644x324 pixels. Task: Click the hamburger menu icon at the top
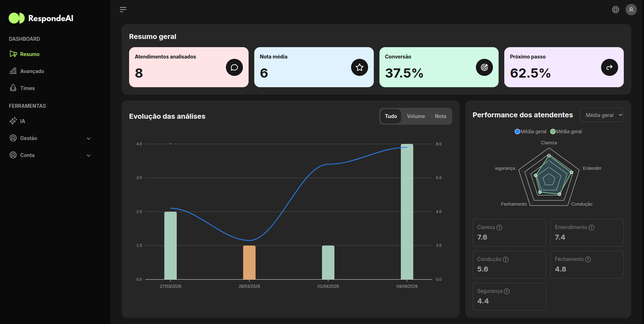(123, 9)
